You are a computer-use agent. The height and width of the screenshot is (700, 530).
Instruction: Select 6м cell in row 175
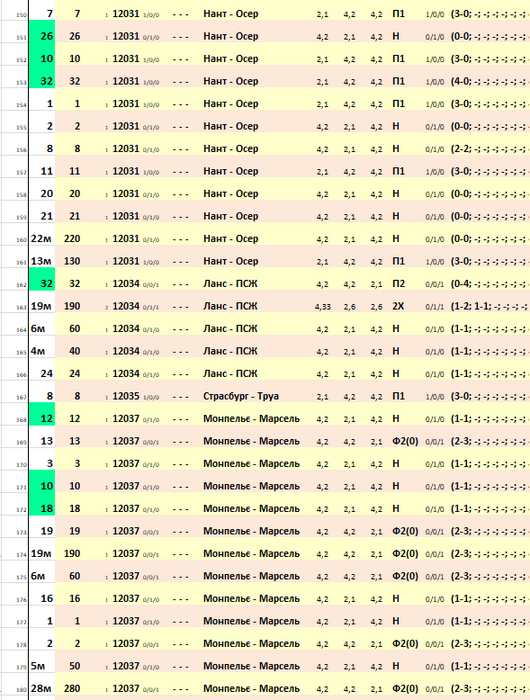[38, 576]
